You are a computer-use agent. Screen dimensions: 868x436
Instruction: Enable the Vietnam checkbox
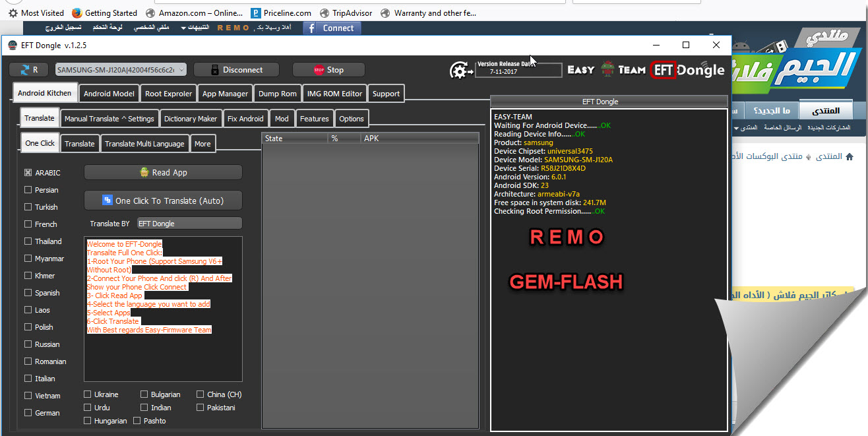tap(28, 396)
